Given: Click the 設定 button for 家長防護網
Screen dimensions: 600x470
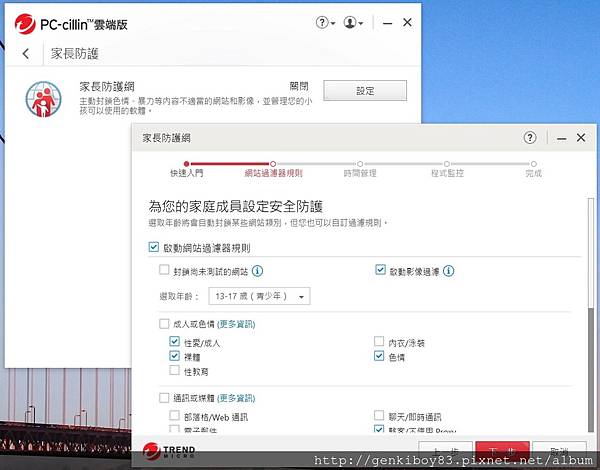Looking at the screenshot, I should 365,91.
